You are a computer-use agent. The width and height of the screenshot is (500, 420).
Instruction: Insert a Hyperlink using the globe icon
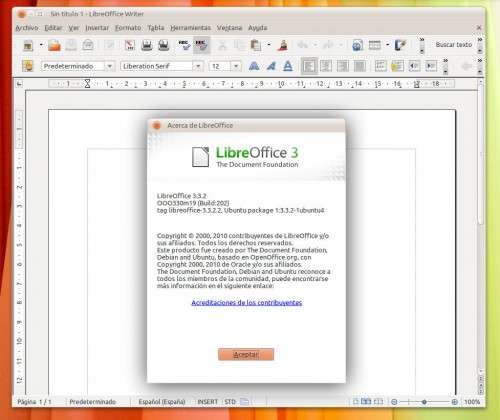coord(357,45)
